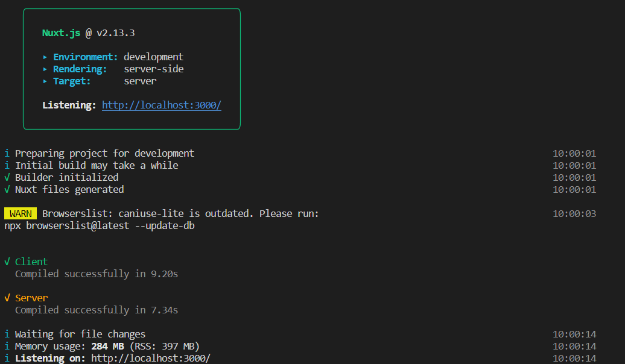Click the 'Waiting for file changes' line

80,334
